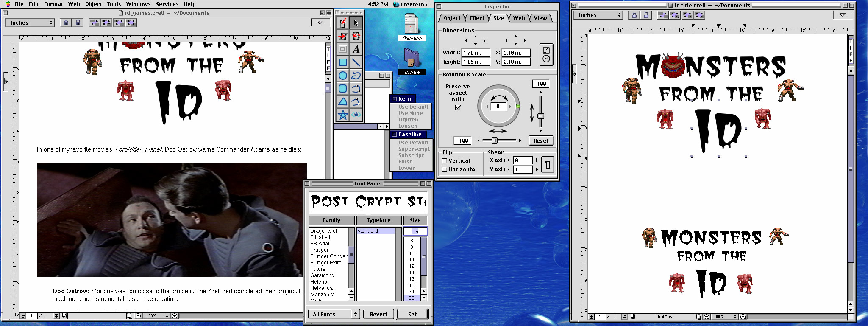The width and height of the screenshot is (868, 326).
Task: Open Inches units dropdown in id_games window
Action: click(30, 23)
